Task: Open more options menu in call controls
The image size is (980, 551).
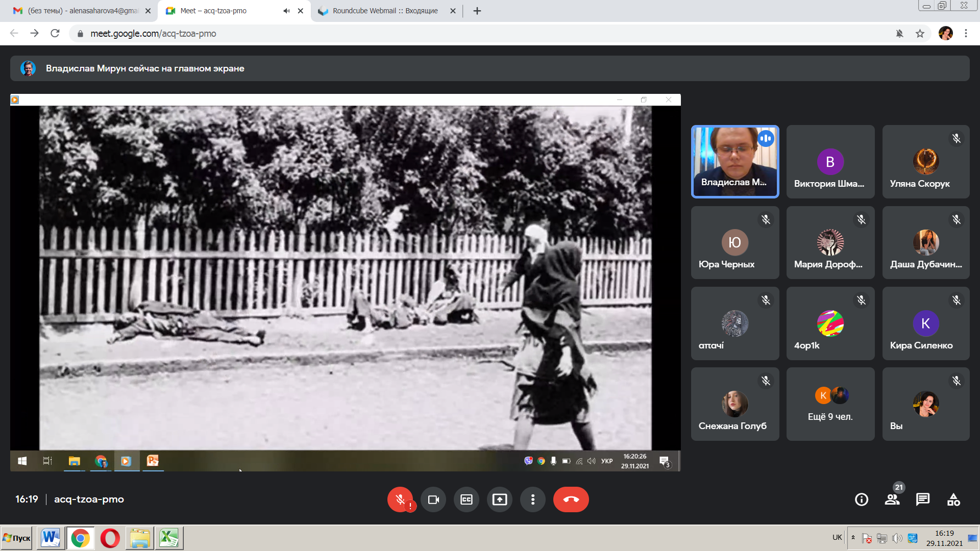Action: [x=533, y=499]
